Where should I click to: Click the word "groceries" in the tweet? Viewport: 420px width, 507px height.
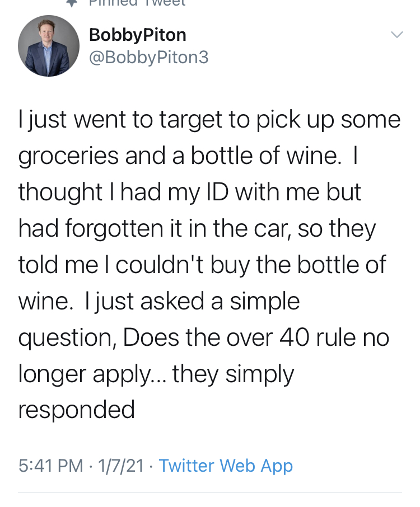click(x=69, y=157)
